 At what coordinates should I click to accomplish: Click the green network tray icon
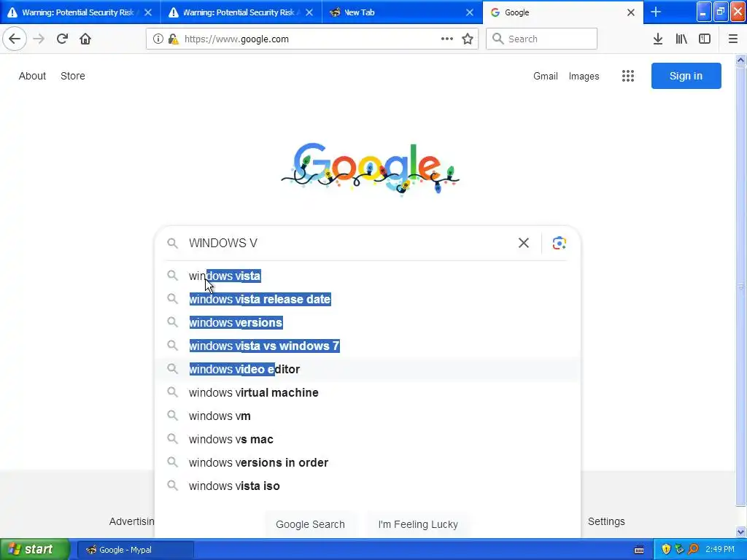[x=680, y=549]
